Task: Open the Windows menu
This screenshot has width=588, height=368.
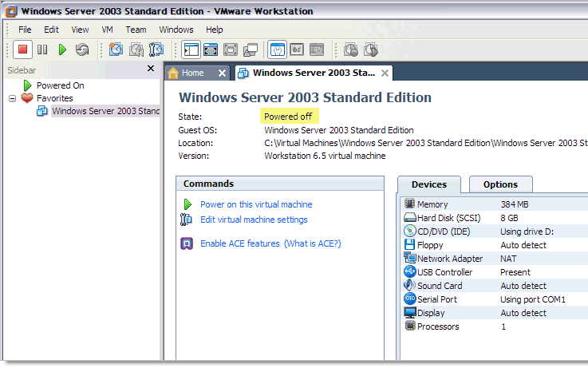Action: point(176,30)
